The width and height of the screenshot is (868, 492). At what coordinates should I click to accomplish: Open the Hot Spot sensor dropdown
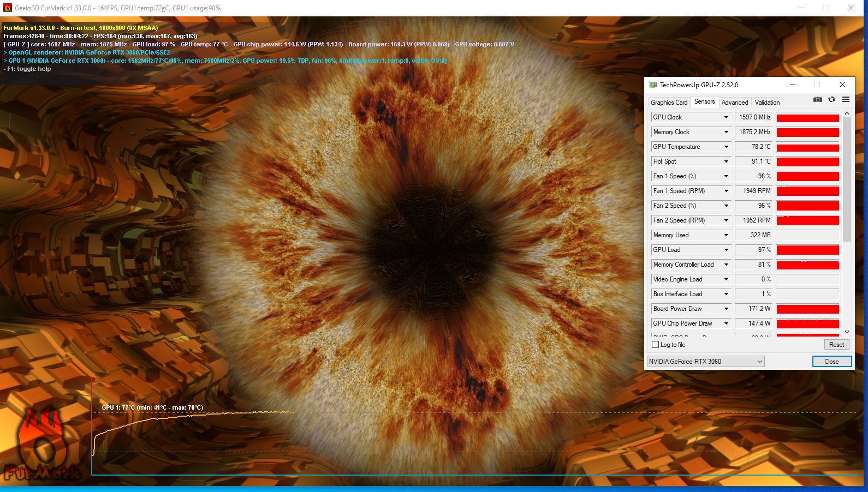(x=726, y=161)
